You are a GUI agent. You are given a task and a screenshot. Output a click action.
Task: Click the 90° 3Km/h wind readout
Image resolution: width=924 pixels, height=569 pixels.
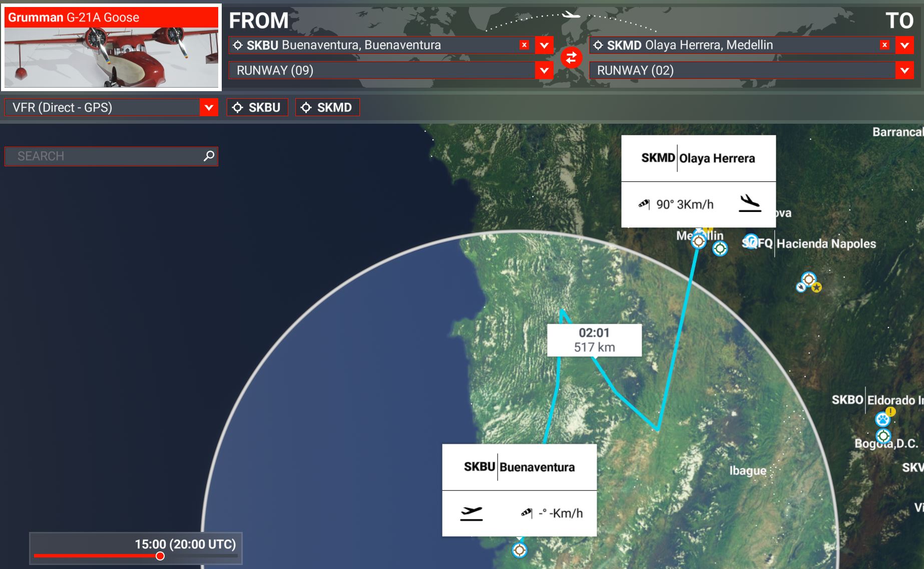click(685, 204)
